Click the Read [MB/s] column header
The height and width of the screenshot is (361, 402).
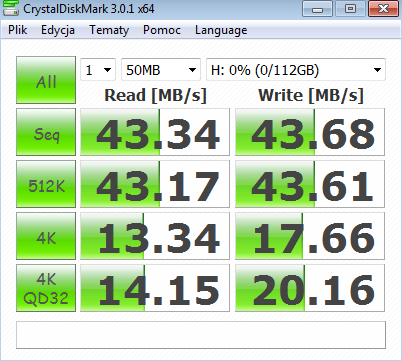pyautogui.click(x=155, y=95)
